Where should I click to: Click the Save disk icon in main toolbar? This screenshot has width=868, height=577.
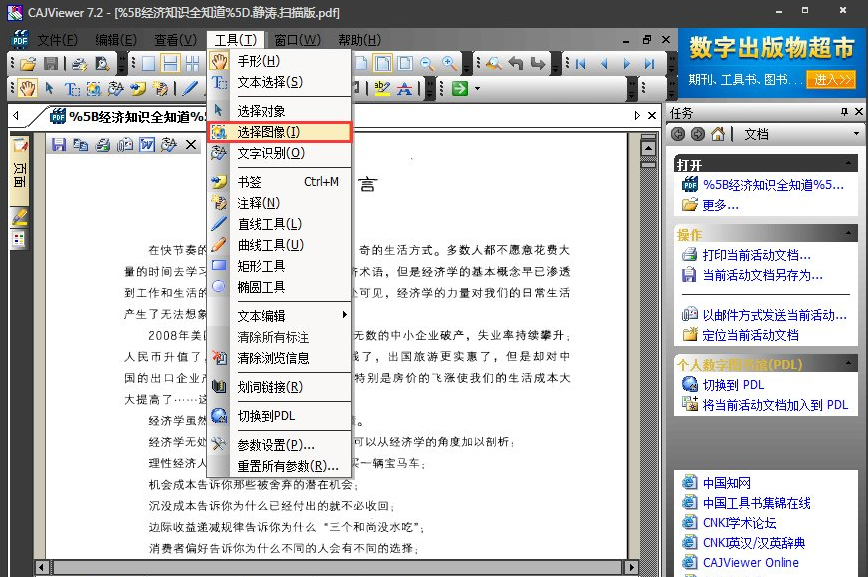point(51,64)
